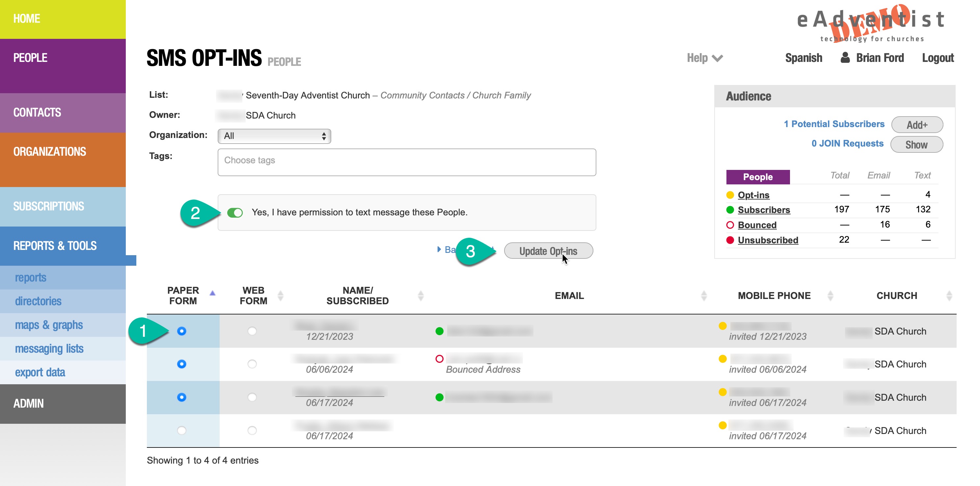Click the Choose tags input field

click(x=406, y=162)
